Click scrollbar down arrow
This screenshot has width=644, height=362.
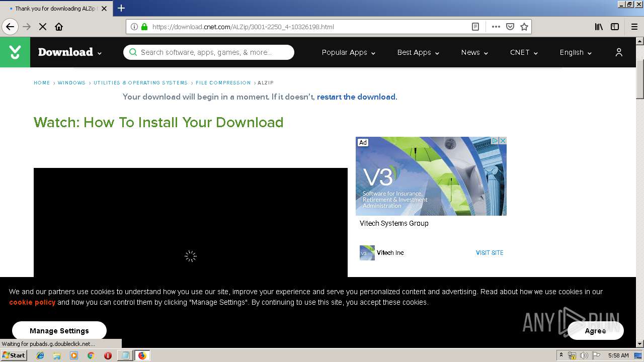click(640, 344)
